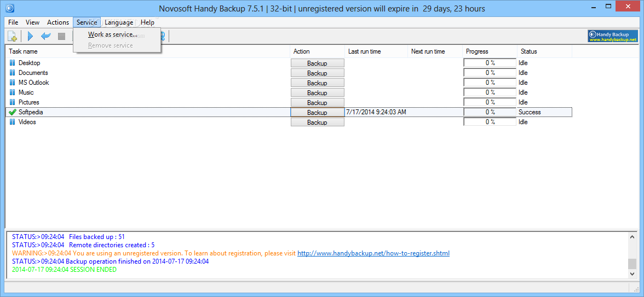644x297 pixels.
Task: Click the Status column header
Action: [544, 51]
